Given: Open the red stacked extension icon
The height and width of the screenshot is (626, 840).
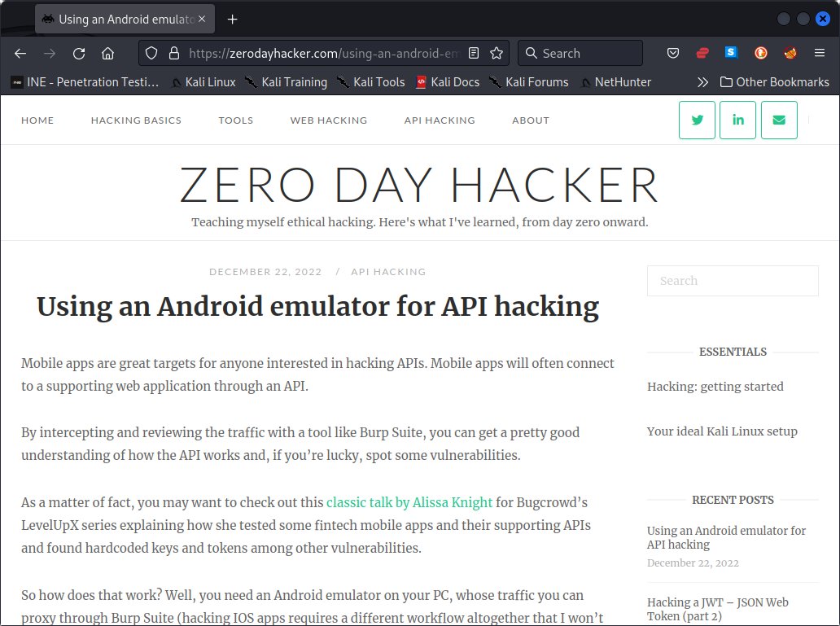Looking at the screenshot, I should (702, 53).
